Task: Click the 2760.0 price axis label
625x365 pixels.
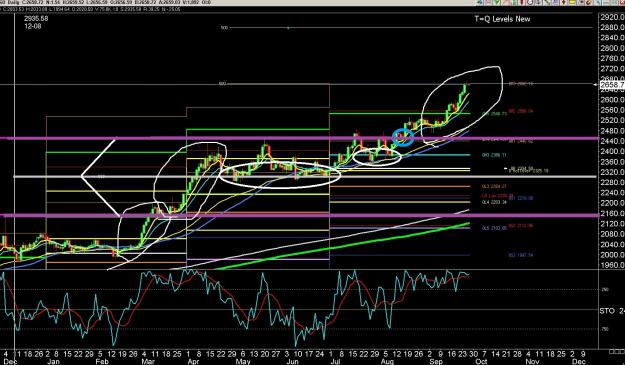Action: (612, 59)
